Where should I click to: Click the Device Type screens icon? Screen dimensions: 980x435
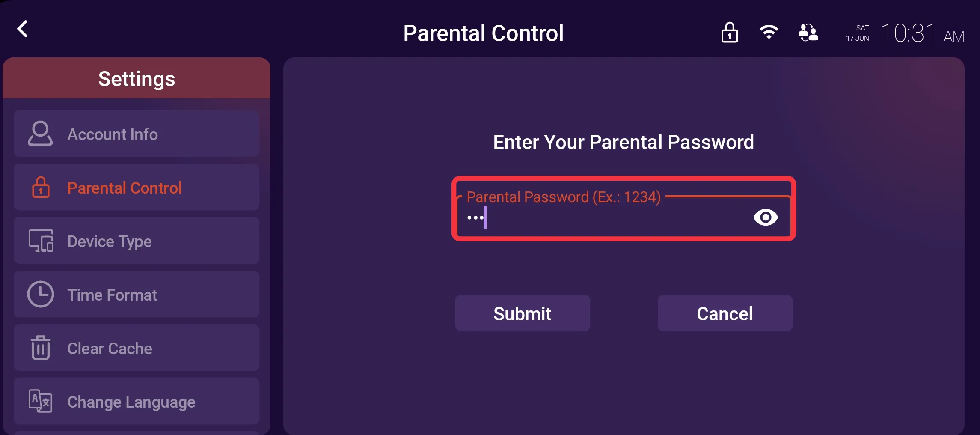(x=41, y=241)
